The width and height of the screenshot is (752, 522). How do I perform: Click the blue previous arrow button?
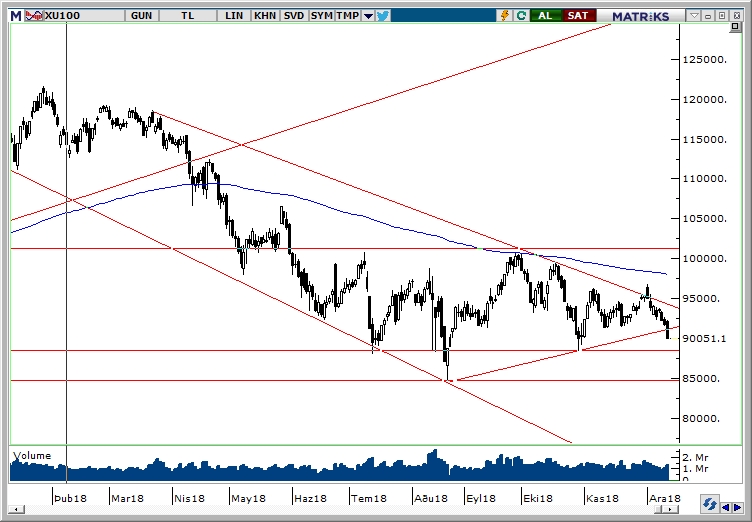tap(726, 507)
